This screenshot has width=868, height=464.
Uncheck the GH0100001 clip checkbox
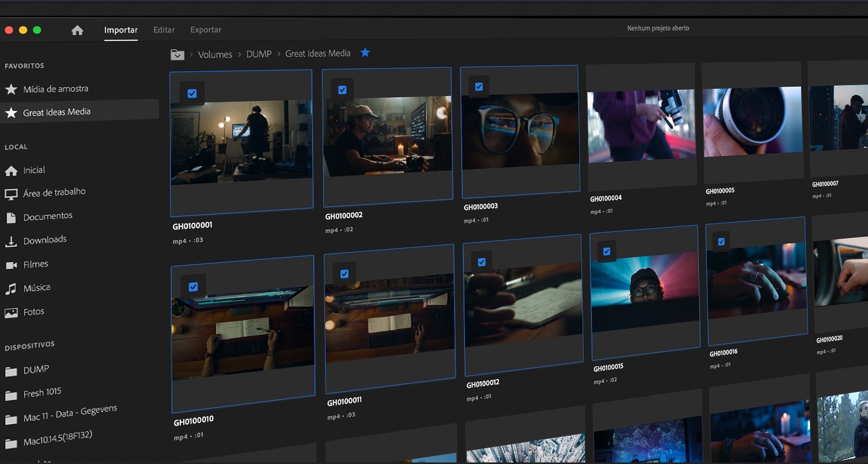coord(192,94)
